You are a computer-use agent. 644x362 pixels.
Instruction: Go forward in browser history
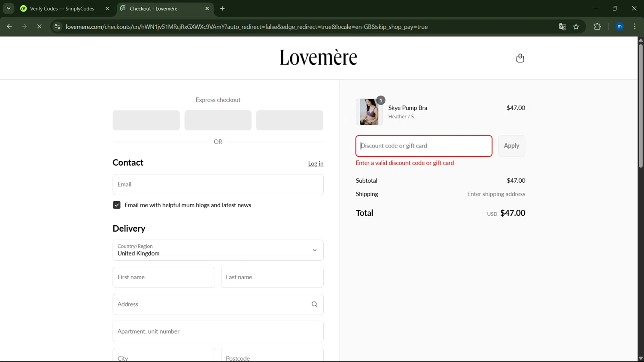coord(24,27)
